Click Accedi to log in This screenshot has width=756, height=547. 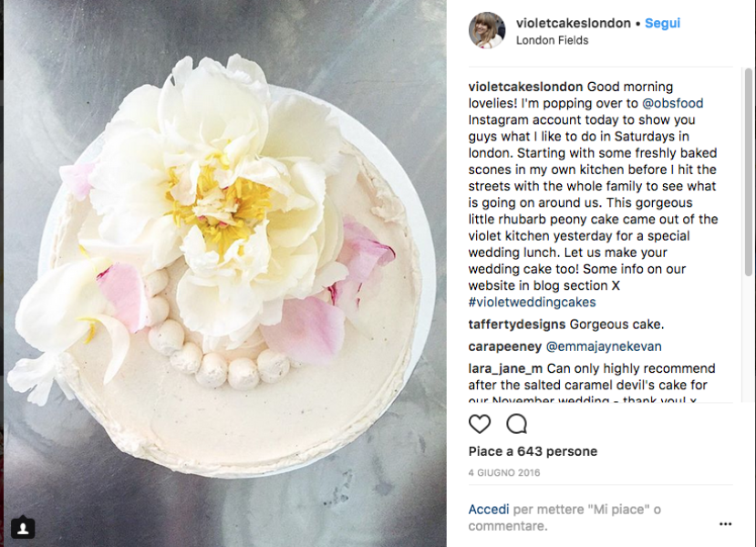coord(489,510)
